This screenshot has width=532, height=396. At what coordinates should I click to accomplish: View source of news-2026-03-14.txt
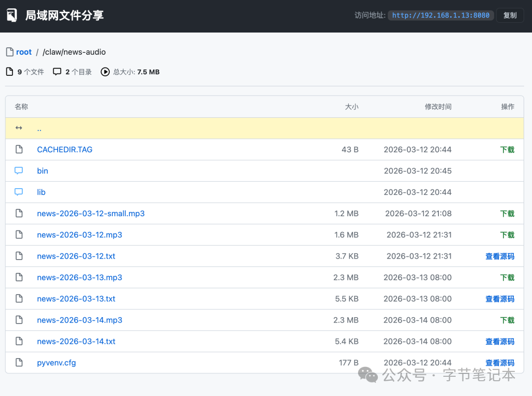pyautogui.click(x=499, y=342)
